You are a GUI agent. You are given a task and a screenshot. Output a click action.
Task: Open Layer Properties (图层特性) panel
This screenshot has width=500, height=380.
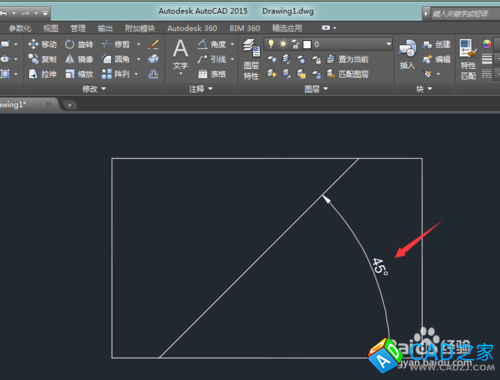(251, 59)
